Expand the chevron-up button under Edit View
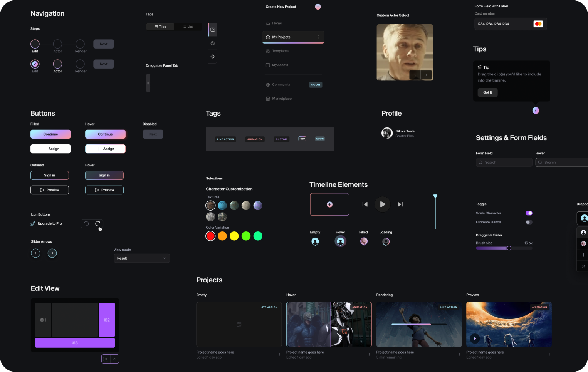Viewport: 588px width, 372px height. (115, 359)
